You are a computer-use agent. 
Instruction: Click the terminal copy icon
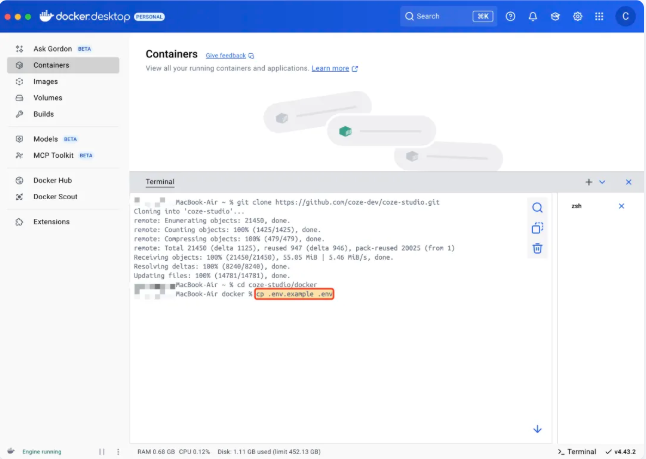pyautogui.click(x=537, y=228)
